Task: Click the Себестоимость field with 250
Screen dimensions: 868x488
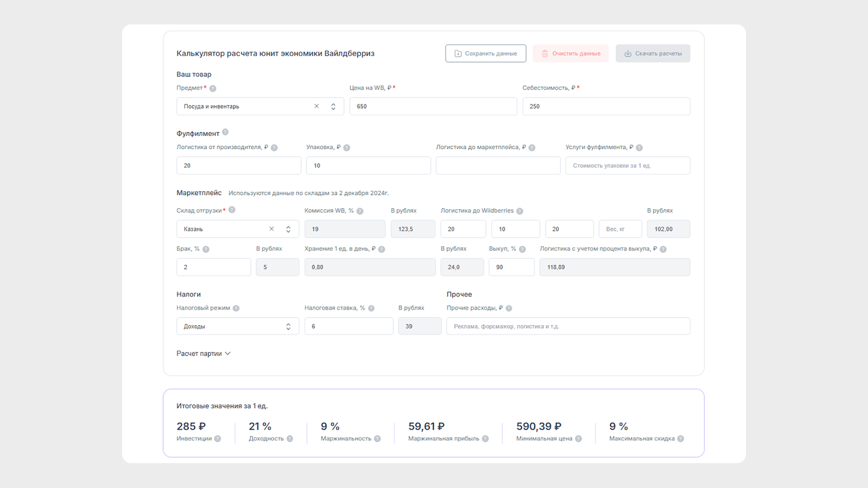Action: click(606, 106)
